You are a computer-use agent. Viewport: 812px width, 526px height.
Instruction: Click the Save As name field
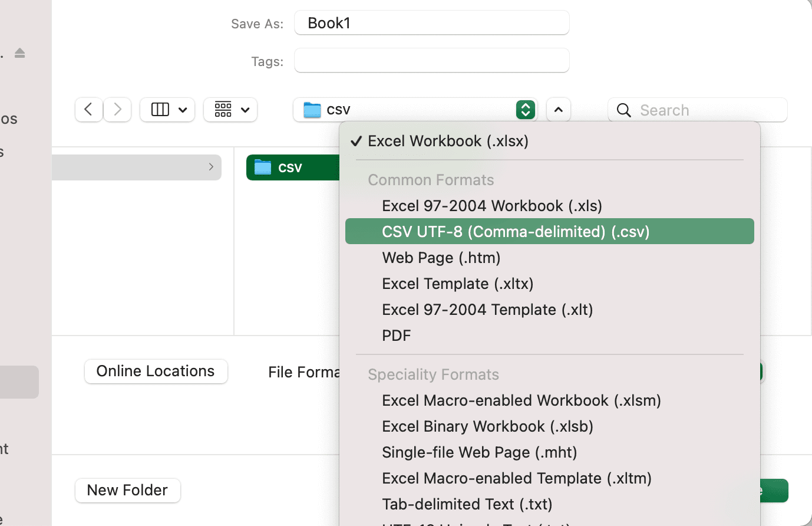(431, 22)
